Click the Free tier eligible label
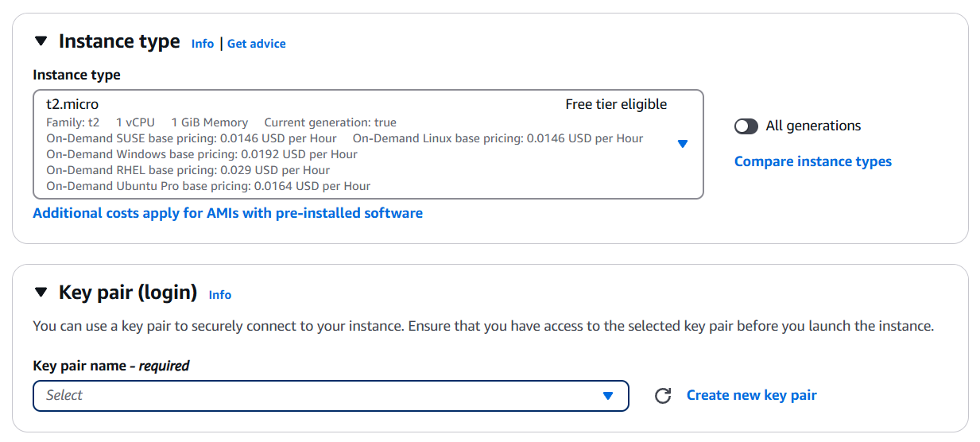980x442 pixels. pos(616,104)
